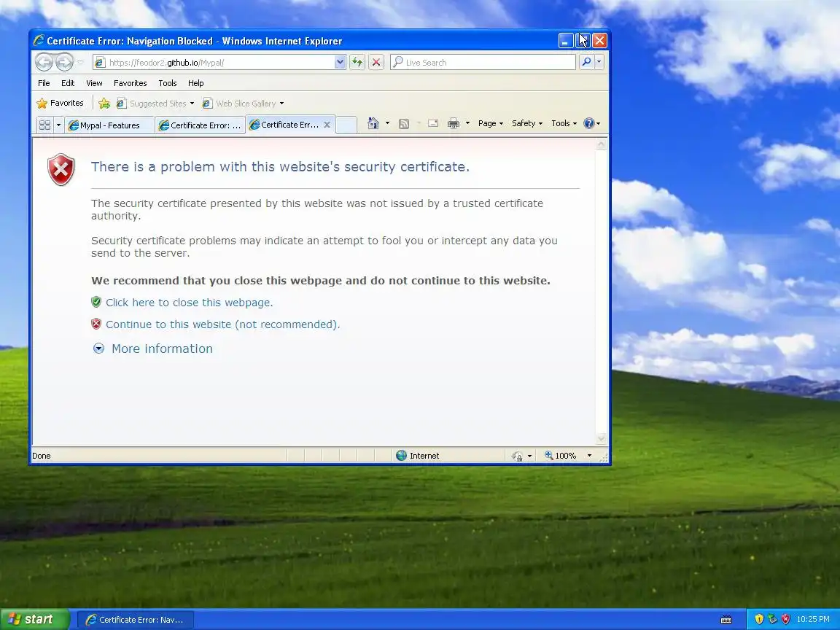Viewport: 840px width, 630px height.
Task: Stop loading with the red X toolbar button
Action: click(376, 62)
